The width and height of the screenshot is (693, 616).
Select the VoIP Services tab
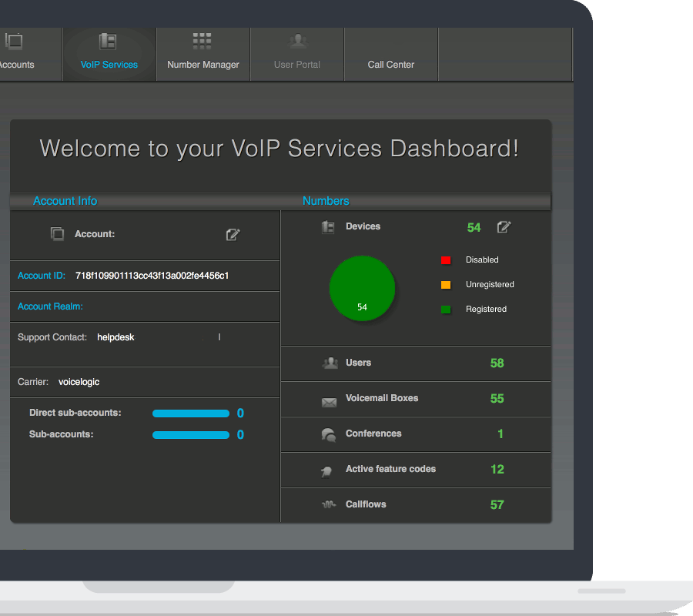tap(109, 54)
